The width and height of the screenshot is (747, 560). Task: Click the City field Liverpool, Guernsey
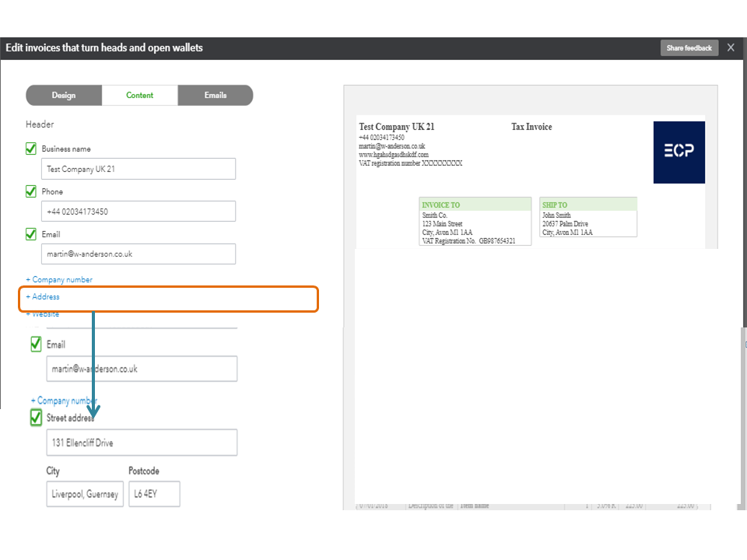85,495
